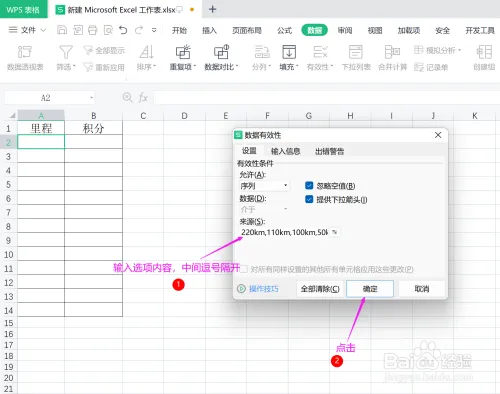500x394 pixels.
Task: Click the 创建组 create group icon
Action: pos(484,52)
